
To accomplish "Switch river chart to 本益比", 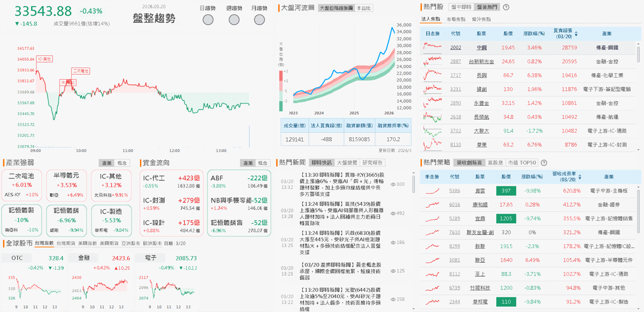I will pos(363,8).
